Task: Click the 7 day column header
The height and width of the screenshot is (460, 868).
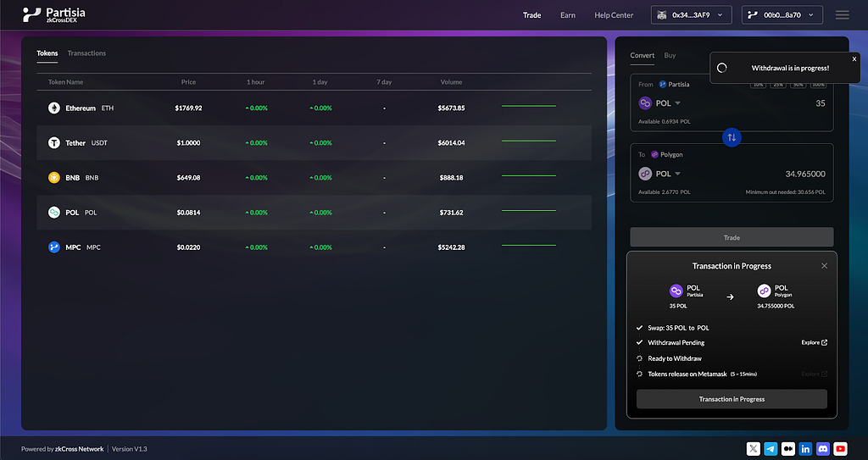Action: 384,82
